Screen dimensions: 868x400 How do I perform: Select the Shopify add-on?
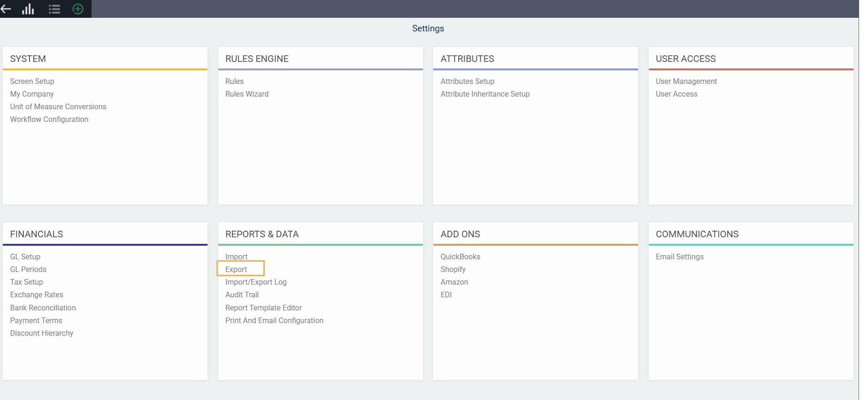(x=453, y=269)
